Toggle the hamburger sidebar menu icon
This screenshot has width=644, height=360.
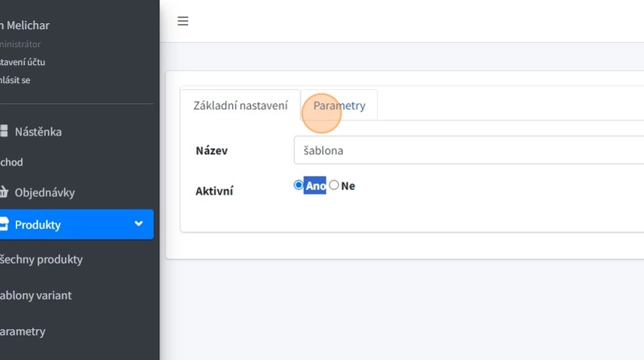pos(183,22)
